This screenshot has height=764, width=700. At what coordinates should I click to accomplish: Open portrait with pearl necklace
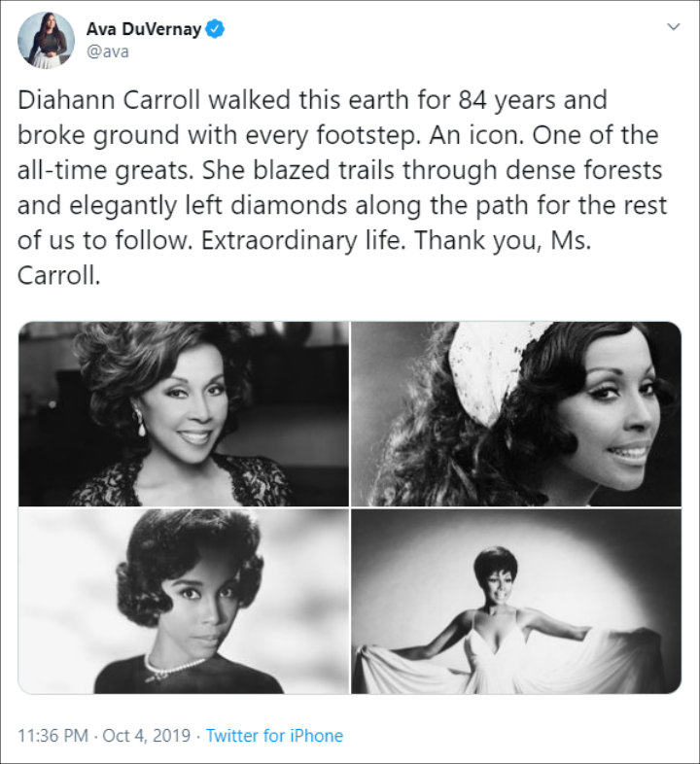point(184,602)
